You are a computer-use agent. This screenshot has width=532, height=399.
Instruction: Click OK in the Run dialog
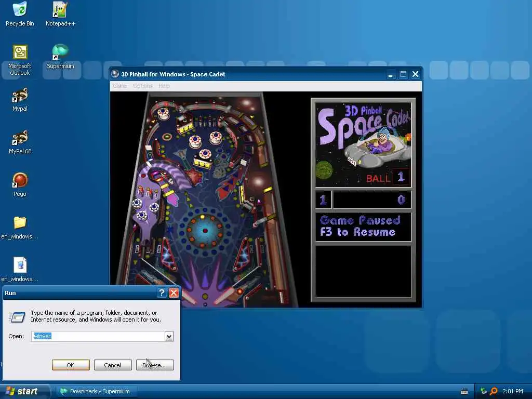pyautogui.click(x=71, y=365)
